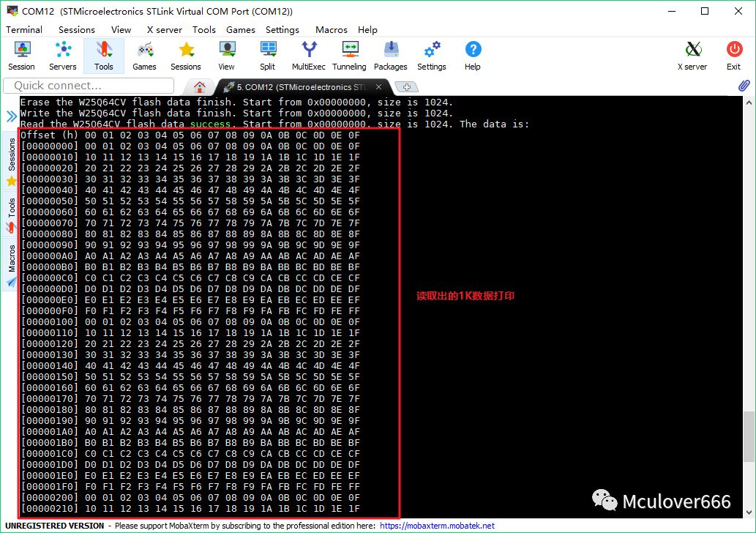The width and height of the screenshot is (756, 533).
Task: Open the Tools menu
Action: point(204,30)
